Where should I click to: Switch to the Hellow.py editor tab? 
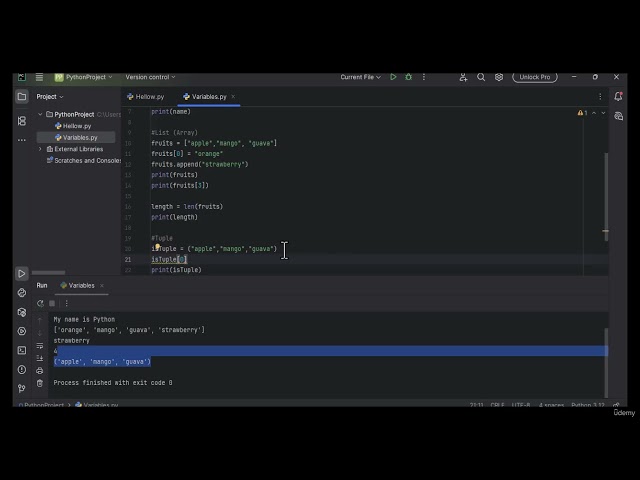tap(146, 97)
